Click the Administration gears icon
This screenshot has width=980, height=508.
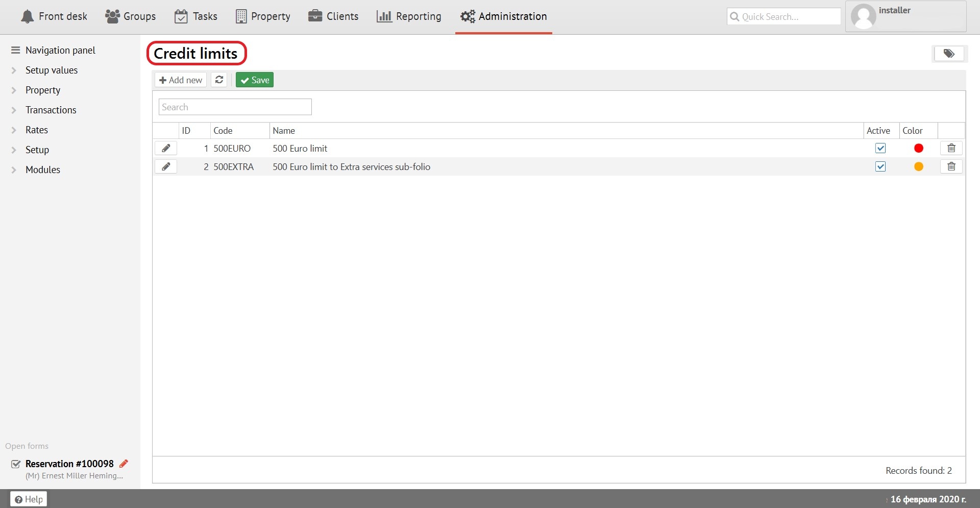point(468,16)
